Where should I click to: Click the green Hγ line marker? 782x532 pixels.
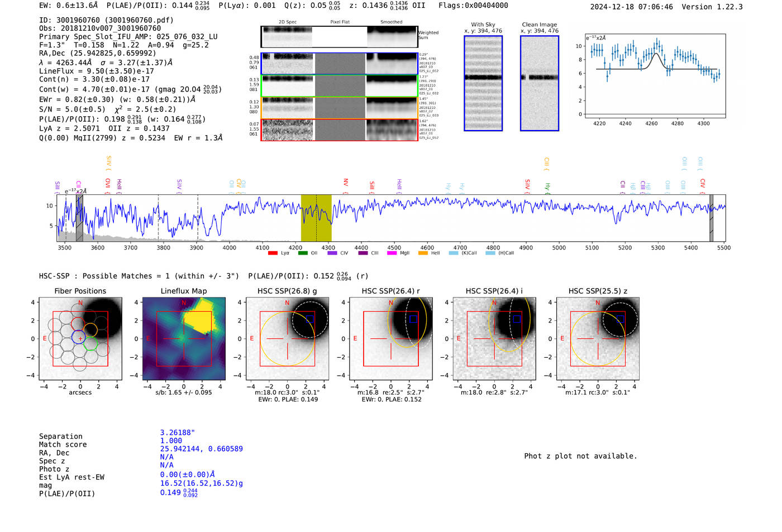tap(547, 188)
